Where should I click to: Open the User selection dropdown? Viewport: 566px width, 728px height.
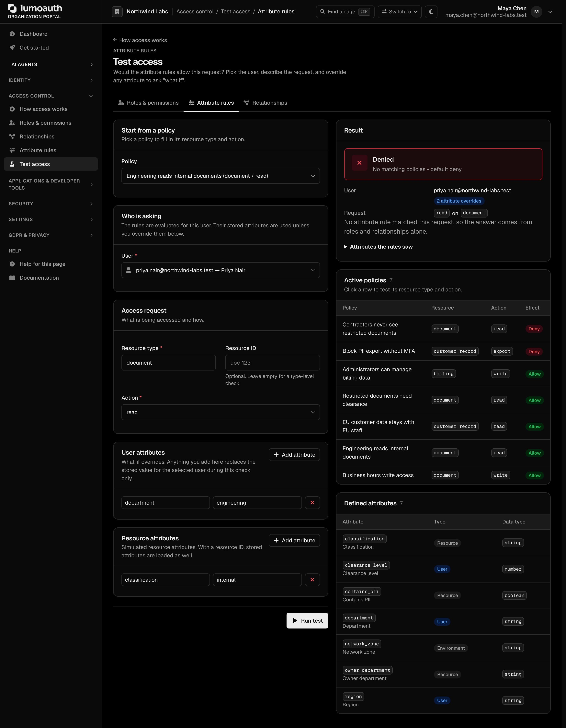(x=221, y=270)
